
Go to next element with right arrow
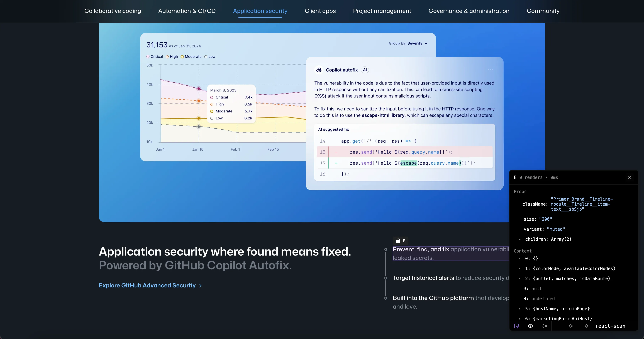(586, 326)
